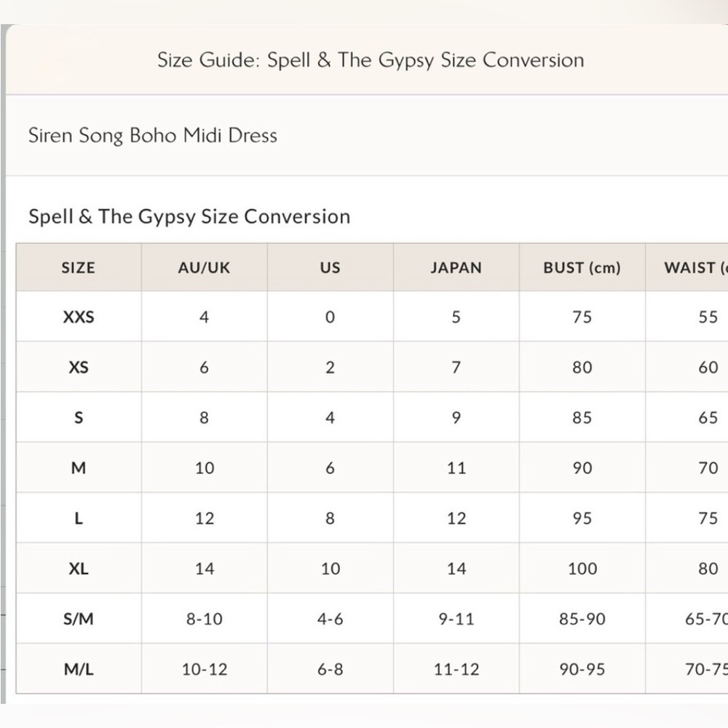Click the BUST (cm) column header

pyautogui.click(x=582, y=267)
